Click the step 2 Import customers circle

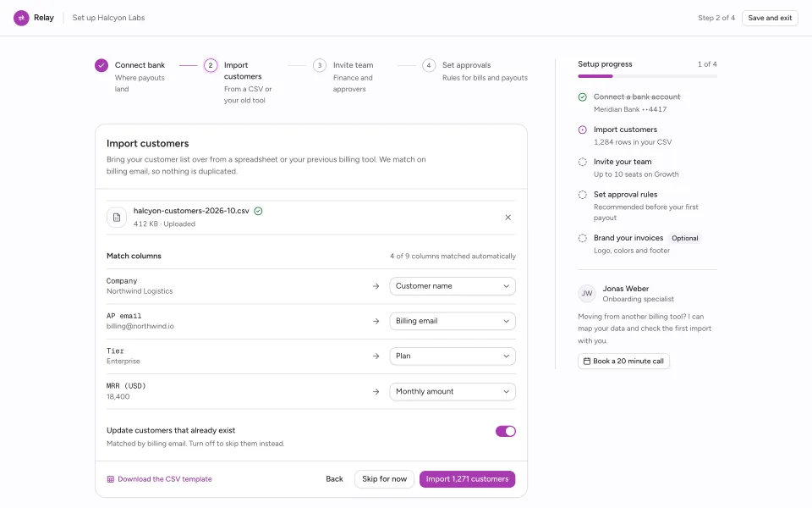click(211, 65)
